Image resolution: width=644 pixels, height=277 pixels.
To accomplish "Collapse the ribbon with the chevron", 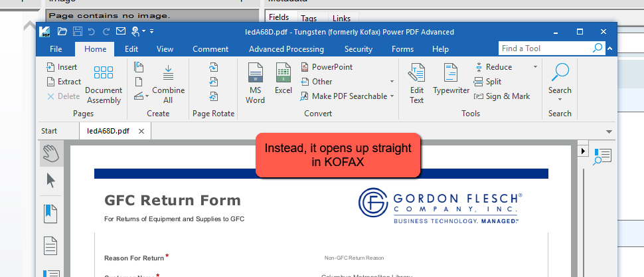I will (609, 48).
